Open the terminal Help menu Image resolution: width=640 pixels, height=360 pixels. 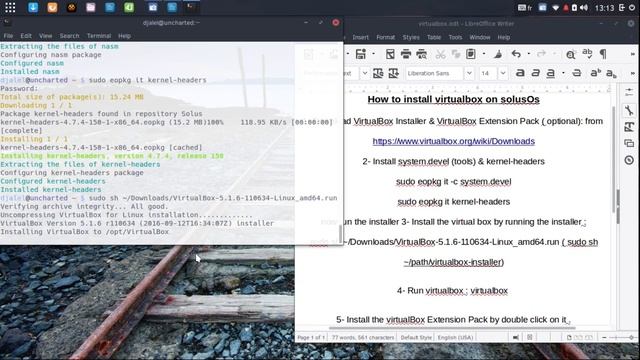click(x=124, y=36)
